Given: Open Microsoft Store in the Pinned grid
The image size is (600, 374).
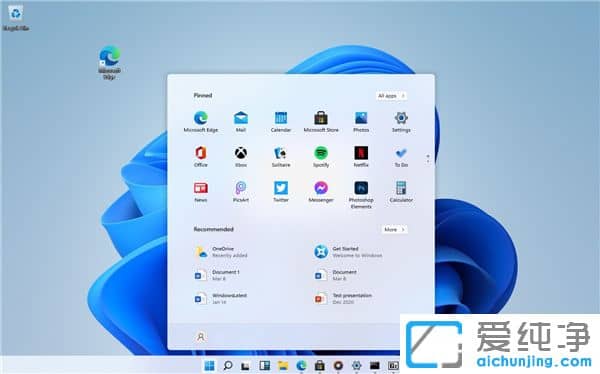Looking at the screenshot, I should pyautogui.click(x=321, y=122).
